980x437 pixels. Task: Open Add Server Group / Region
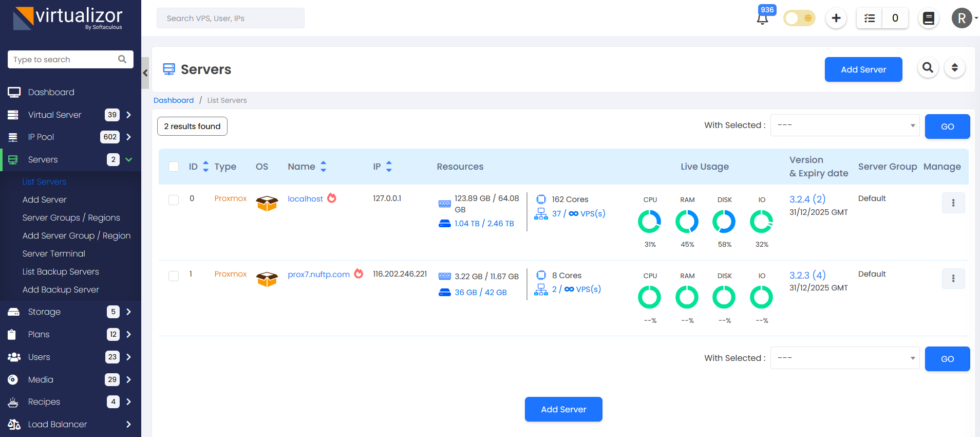click(77, 236)
